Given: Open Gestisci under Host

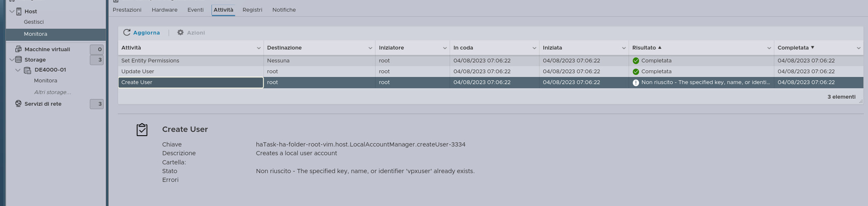Looking at the screenshot, I should coord(34,22).
